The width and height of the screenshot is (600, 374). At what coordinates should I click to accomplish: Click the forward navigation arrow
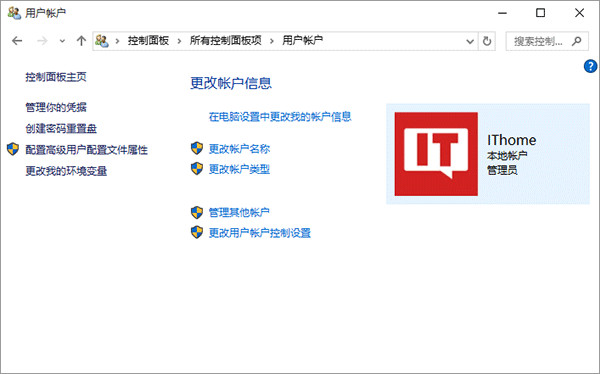42,41
